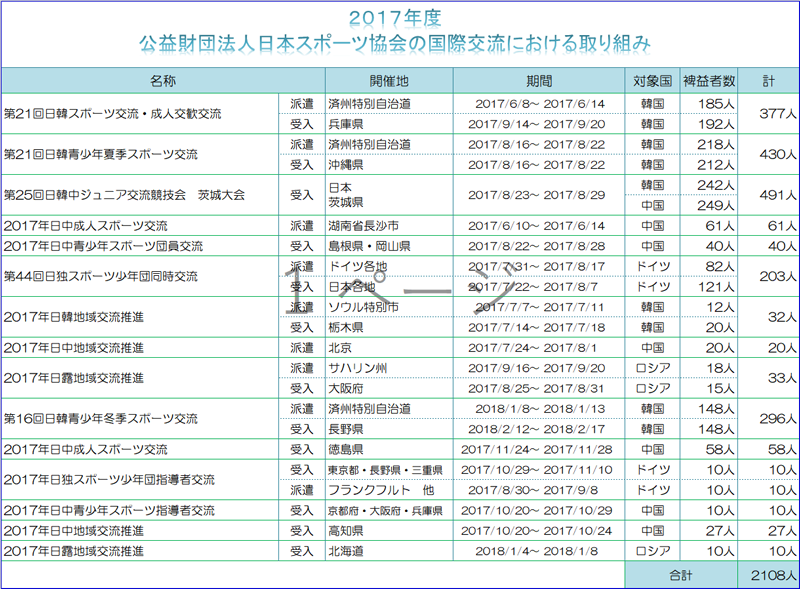This screenshot has height=589, width=800.
Task: Click the 491人 subtotal cell
Action: click(768, 195)
